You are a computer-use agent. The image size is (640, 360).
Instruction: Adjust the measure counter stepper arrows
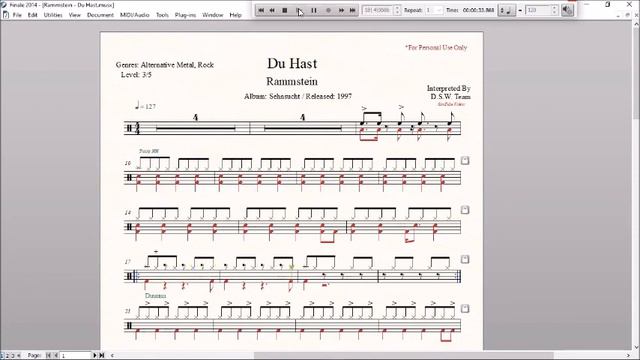pyautogui.click(x=398, y=10)
